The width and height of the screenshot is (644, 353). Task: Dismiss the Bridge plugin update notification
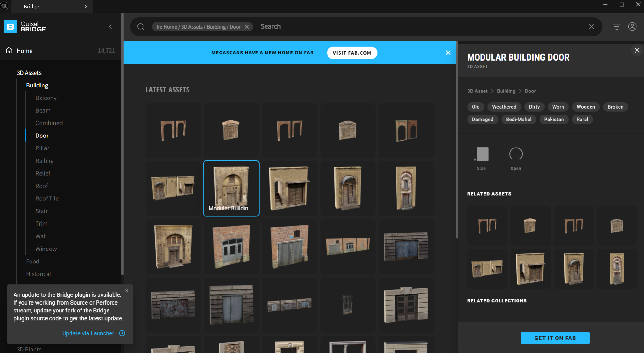coord(127,291)
